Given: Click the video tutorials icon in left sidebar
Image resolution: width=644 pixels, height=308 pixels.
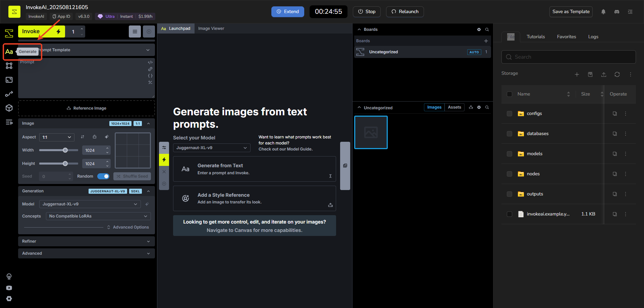Looking at the screenshot, I should coord(9,288).
